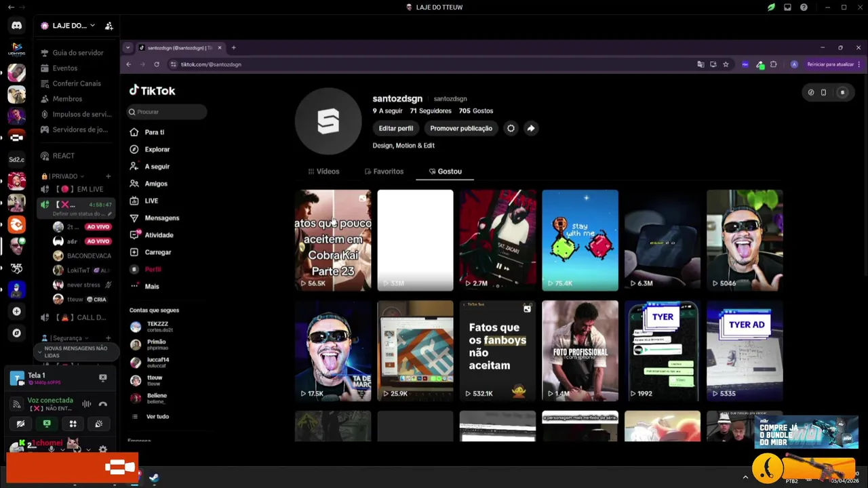Open browser three-dot menu
The height and width of the screenshot is (488, 868).
coord(859,64)
